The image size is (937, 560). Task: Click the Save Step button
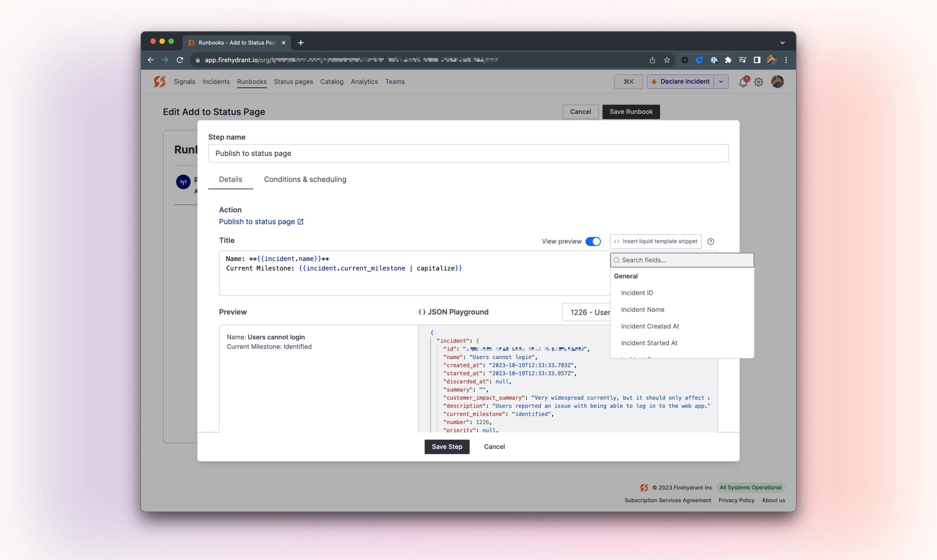[x=447, y=447]
